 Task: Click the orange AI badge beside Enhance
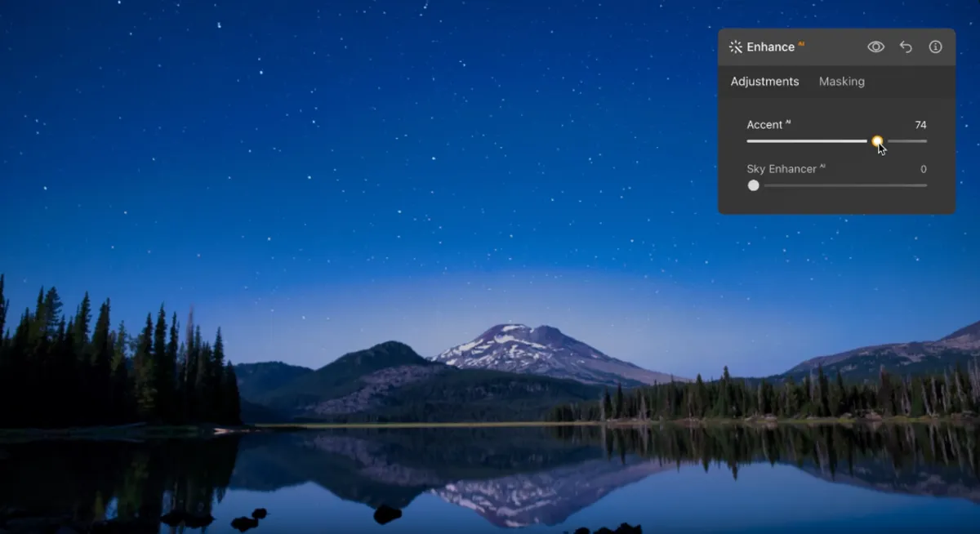coord(800,42)
